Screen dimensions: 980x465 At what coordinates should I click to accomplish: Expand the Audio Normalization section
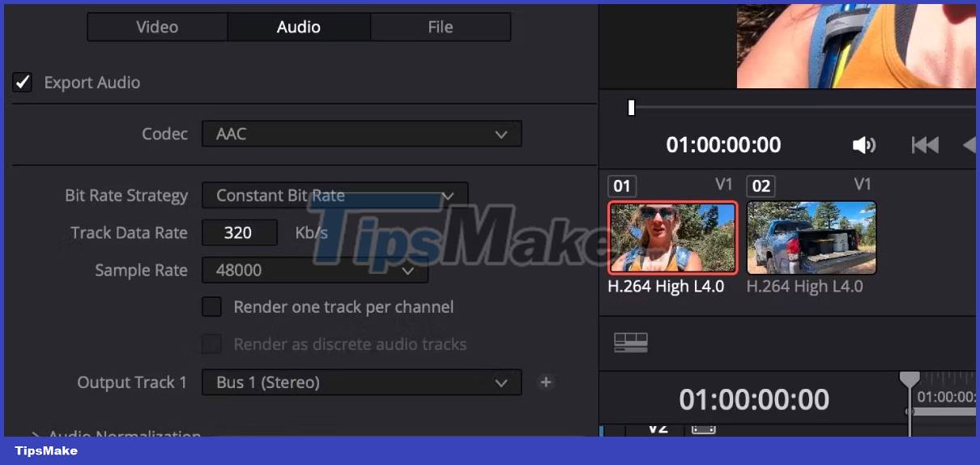pos(36,434)
